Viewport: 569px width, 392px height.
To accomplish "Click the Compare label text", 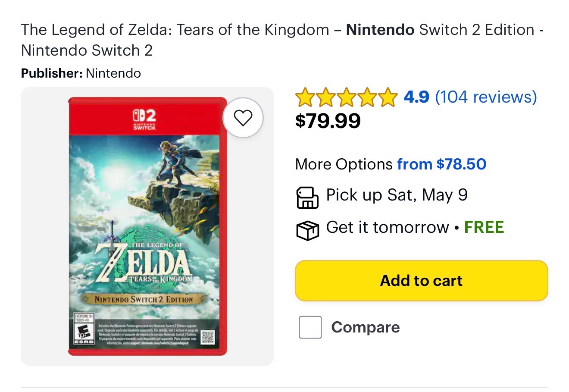I will 365,327.
